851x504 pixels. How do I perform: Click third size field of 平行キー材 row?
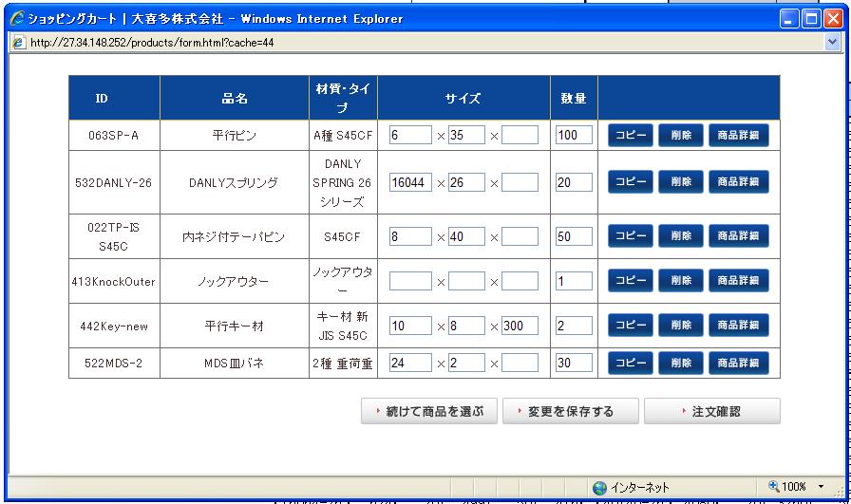[x=520, y=326]
